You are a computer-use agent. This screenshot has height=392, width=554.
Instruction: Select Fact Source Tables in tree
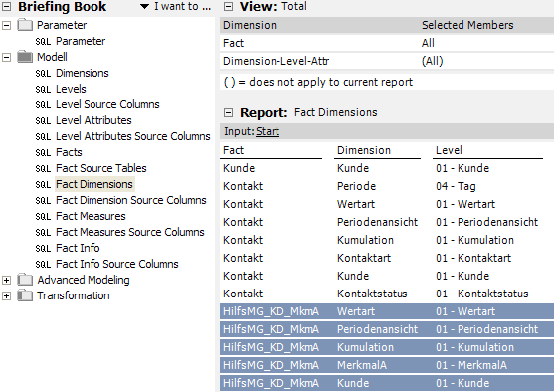(101, 168)
